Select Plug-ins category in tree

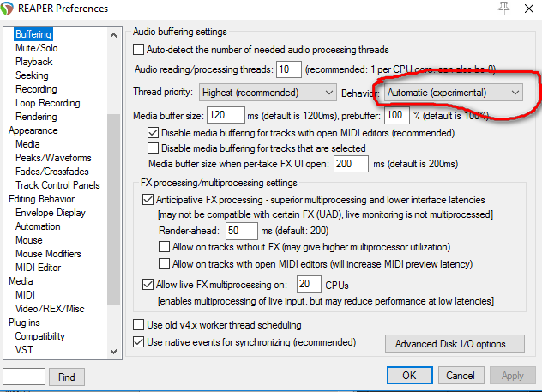[24, 323]
